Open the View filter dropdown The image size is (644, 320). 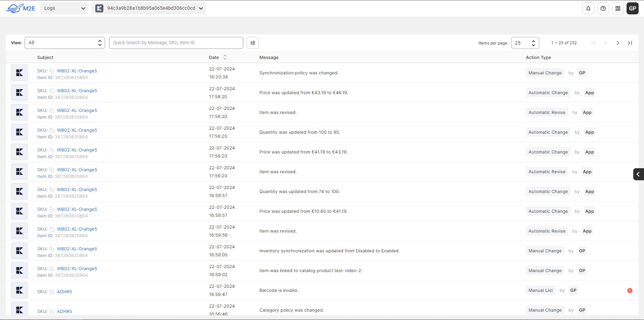click(x=65, y=43)
